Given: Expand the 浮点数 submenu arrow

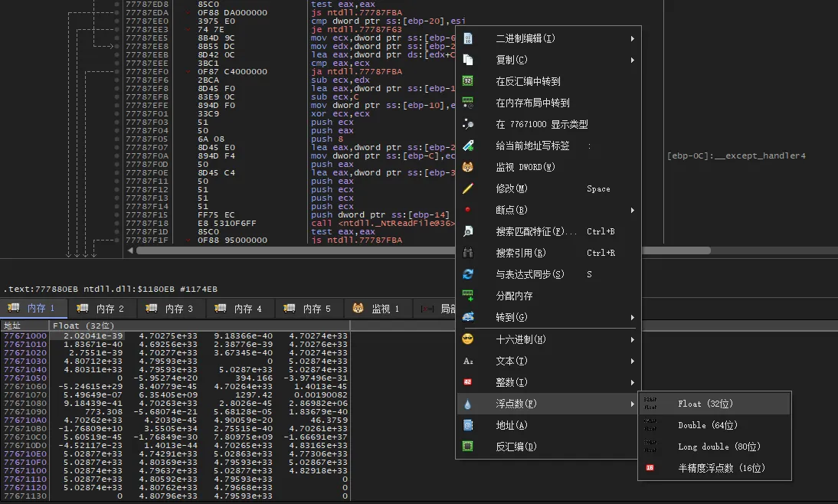Looking at the screenshot, I should point(632,404).
